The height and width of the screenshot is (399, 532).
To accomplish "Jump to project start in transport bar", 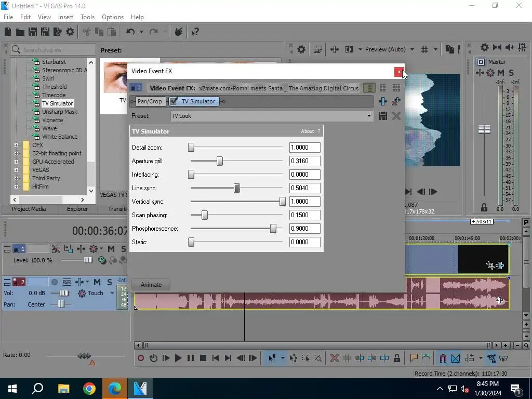I will point(216,358).
